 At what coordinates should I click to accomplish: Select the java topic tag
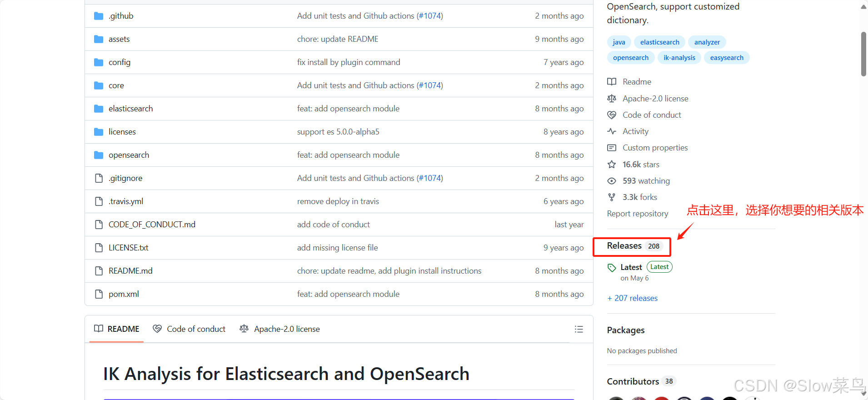click(x=619, y=42)
